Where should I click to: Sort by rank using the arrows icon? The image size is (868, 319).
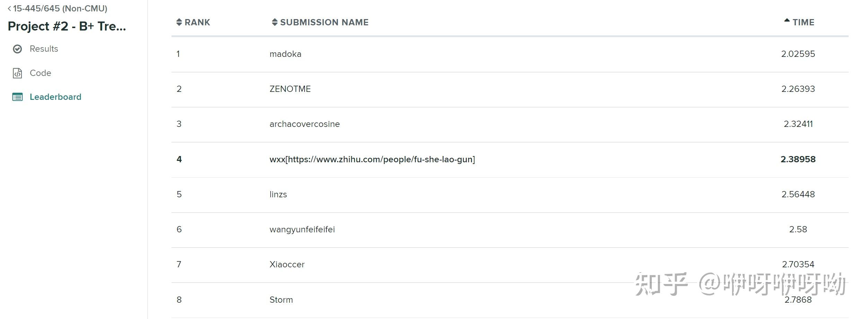[179, 22]
